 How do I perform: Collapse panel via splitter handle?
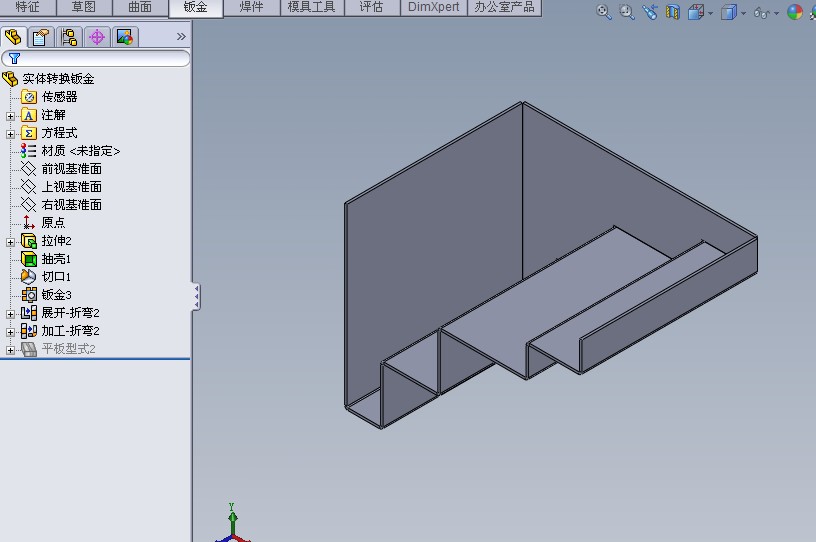[x=196, y=297]
